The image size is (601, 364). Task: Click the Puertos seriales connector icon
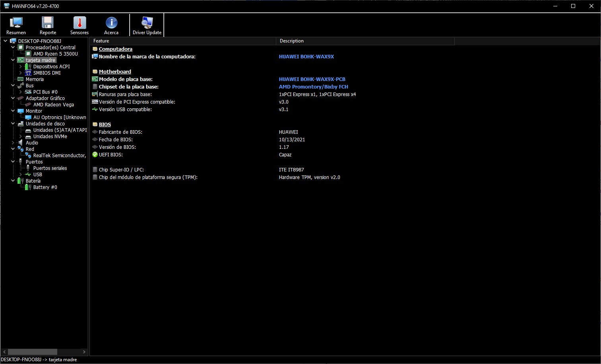(x=28, y=168)
